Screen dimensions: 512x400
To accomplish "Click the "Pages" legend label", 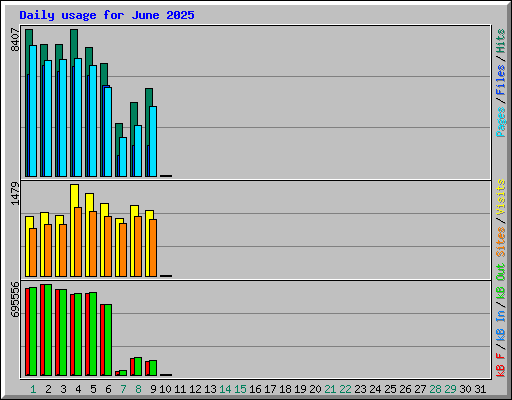I will 501,122.
